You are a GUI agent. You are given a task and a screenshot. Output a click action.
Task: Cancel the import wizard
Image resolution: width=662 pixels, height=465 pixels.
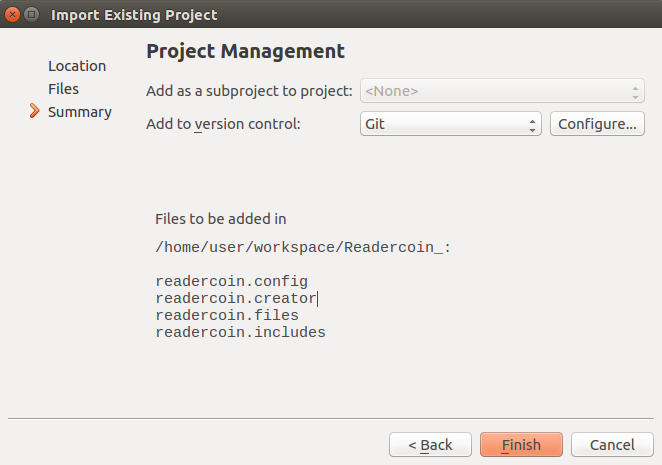pyautogui.click(x=612, y=445)
